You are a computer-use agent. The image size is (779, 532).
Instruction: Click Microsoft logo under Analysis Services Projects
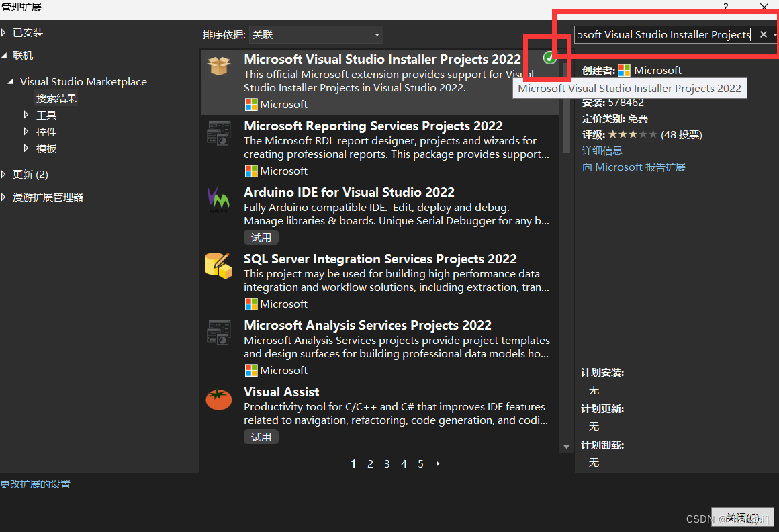tap(251, 371)
